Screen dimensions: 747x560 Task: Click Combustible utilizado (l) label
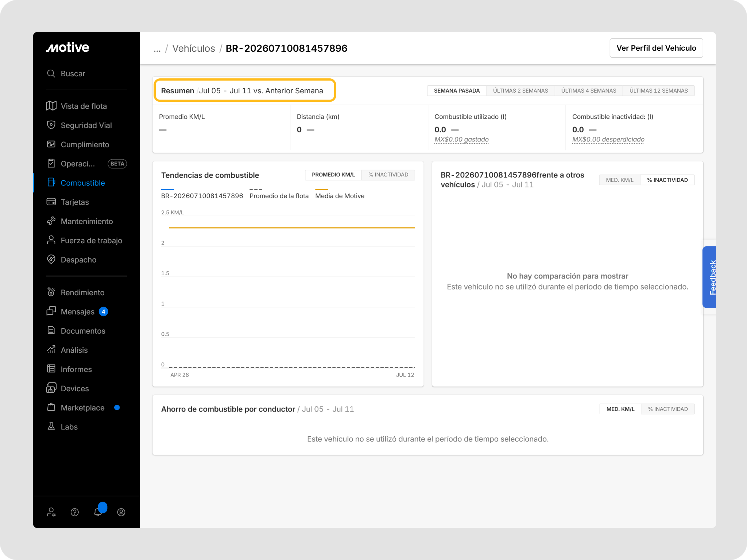[x=471, y=117]
